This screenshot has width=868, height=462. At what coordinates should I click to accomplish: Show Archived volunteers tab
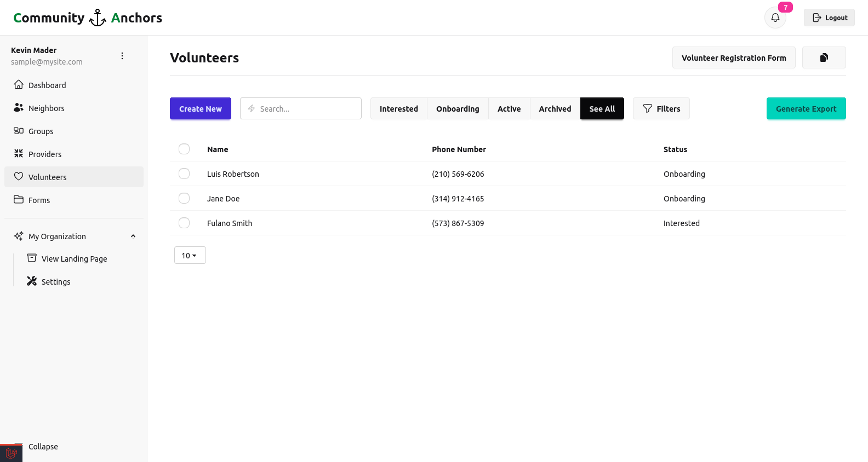tap(555, 108)
